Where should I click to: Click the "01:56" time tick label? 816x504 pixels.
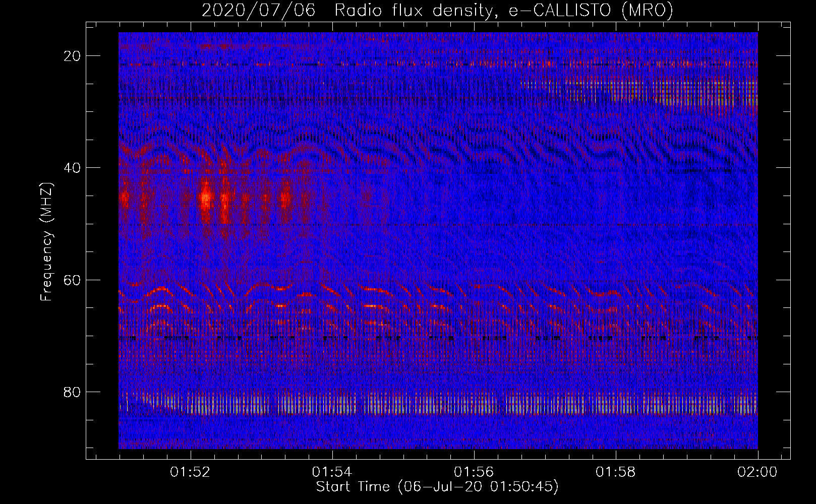[x=474, y=472]
